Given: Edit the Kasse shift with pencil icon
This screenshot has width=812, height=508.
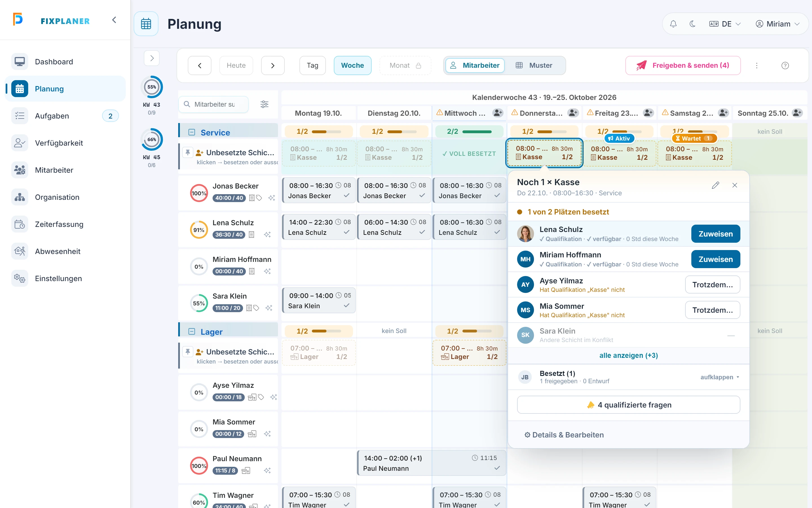Looking at the screenshot, I should click(715, 185).
